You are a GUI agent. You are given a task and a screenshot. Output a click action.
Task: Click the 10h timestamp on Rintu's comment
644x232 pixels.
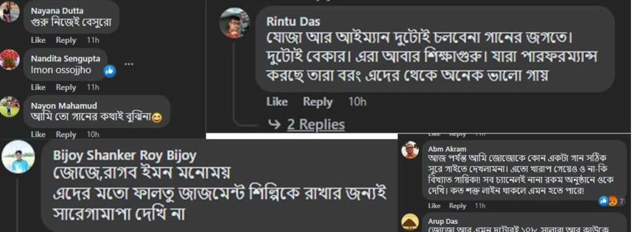tap(357, 102)
